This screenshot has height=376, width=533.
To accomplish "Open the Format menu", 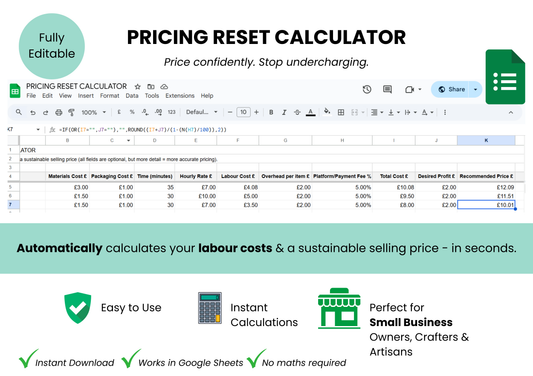I will pos(109,96).
